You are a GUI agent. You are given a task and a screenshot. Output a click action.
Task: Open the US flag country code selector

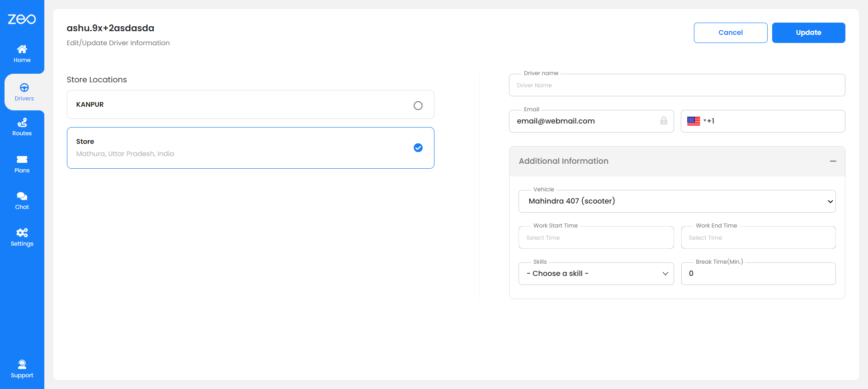pyautogui.click(x=696, y=121)
